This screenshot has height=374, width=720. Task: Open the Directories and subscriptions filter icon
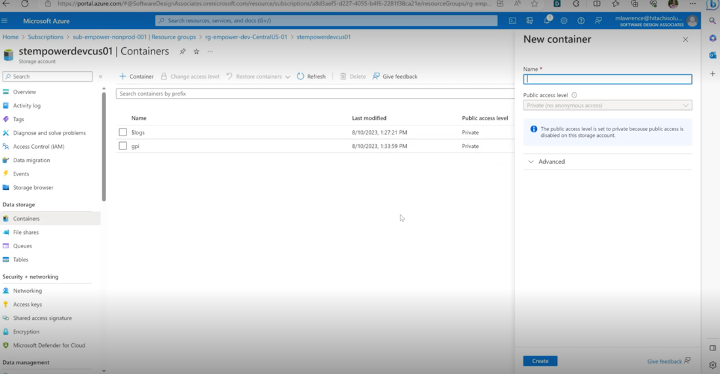coord(529,21)
